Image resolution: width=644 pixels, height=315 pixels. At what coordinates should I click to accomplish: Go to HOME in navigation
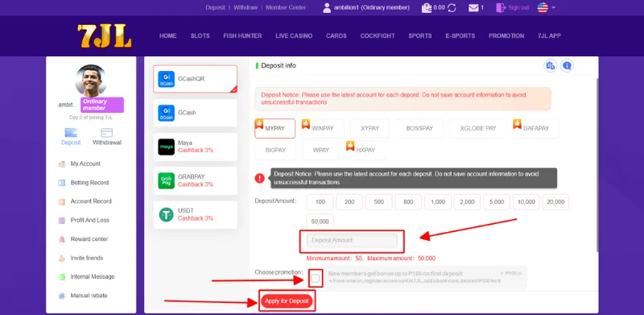point(168,35)
